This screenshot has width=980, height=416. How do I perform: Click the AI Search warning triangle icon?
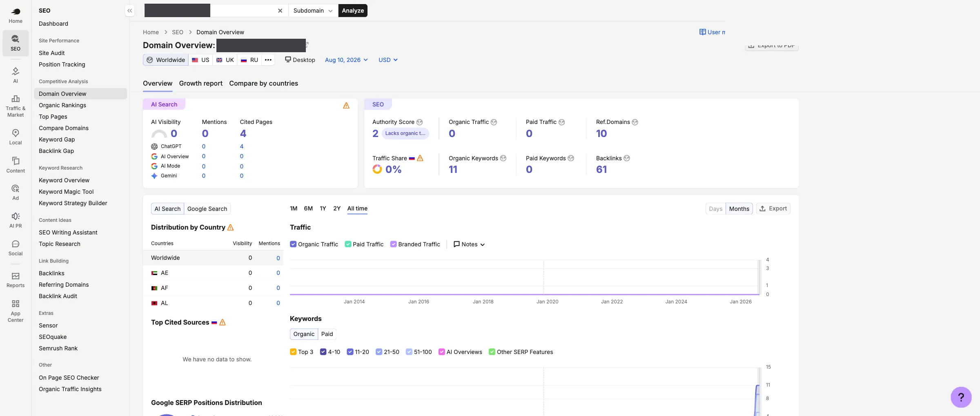click(346, 106)
